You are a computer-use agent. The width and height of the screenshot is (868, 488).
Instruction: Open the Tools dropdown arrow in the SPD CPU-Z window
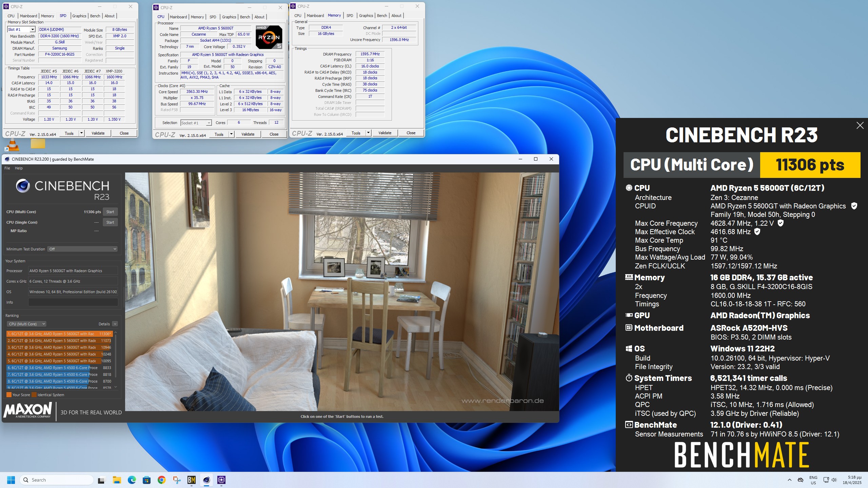point(81,133)
